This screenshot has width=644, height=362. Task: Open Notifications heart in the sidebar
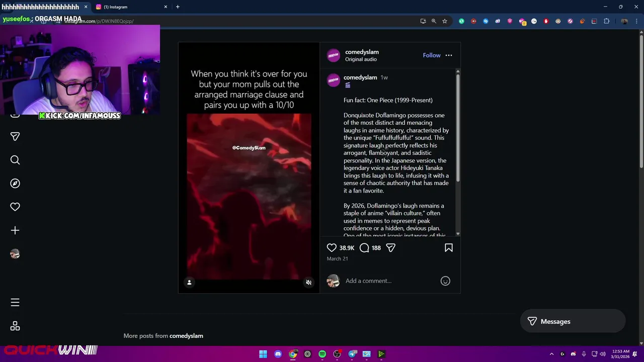point(15,207)
